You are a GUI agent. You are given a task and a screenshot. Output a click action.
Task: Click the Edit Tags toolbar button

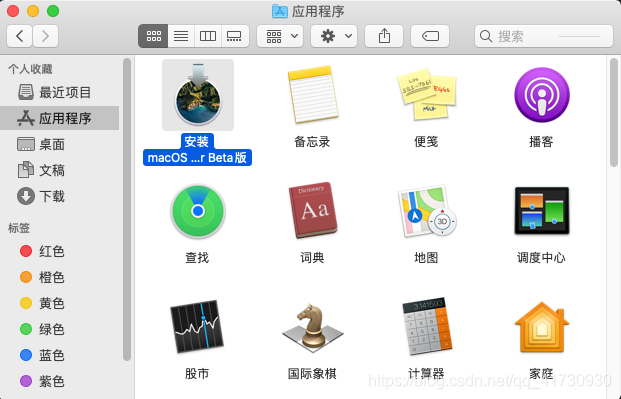(430, 36)
